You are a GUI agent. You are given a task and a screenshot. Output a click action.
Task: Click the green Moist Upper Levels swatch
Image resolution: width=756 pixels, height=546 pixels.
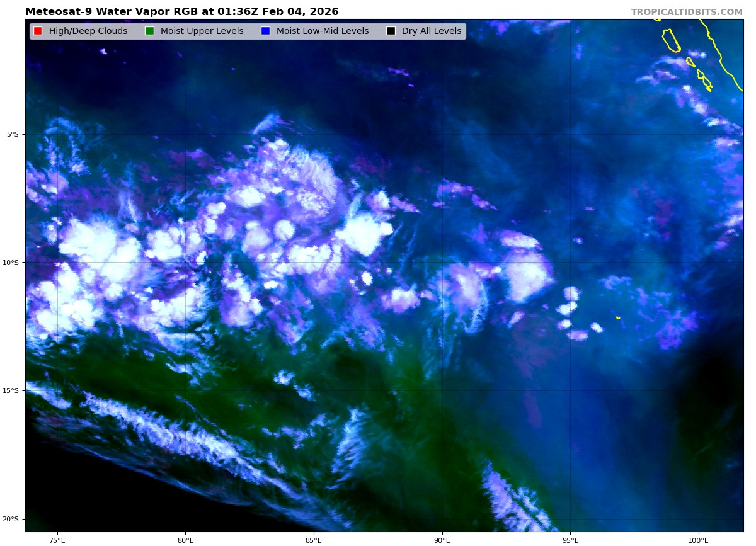[x=149, y=31]
